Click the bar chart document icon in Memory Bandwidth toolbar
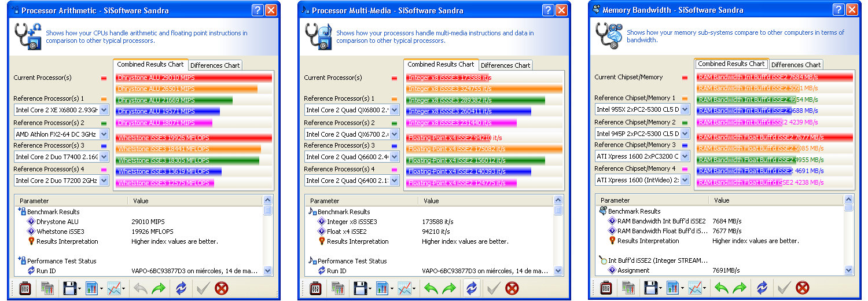 click(673, 288)
